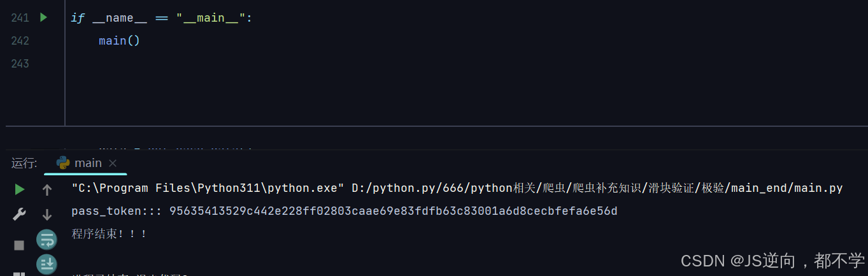Viewport: 868px width, 276px height.
Task: Stop the running process with the square button
Action: [x=19, y=245]
